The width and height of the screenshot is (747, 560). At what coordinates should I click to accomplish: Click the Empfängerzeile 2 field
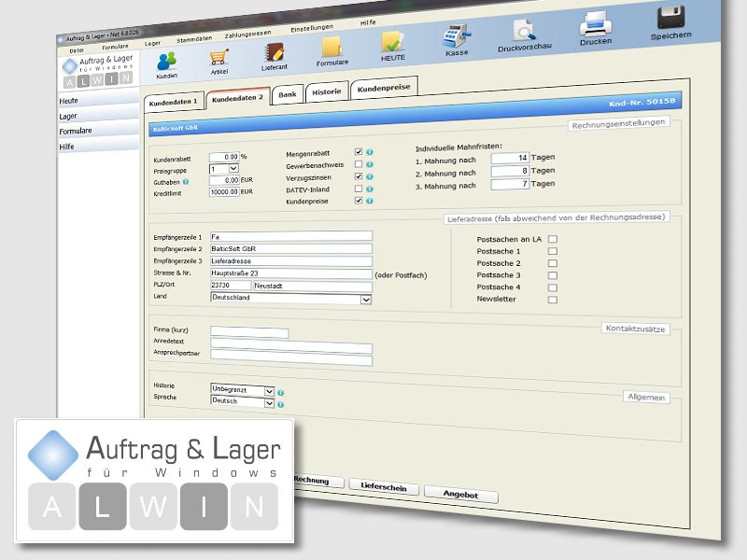tap(290, 248)
